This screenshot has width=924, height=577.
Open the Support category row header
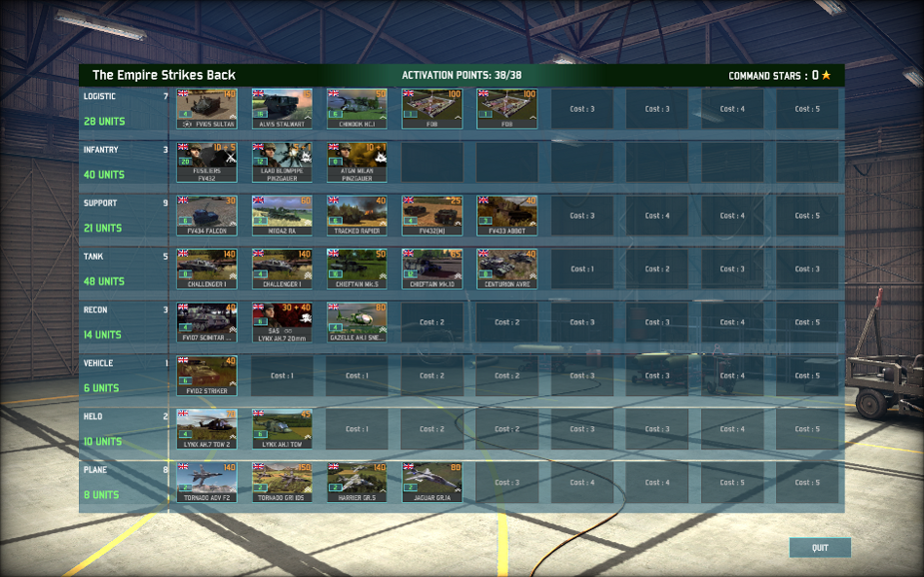coord(125,215)
